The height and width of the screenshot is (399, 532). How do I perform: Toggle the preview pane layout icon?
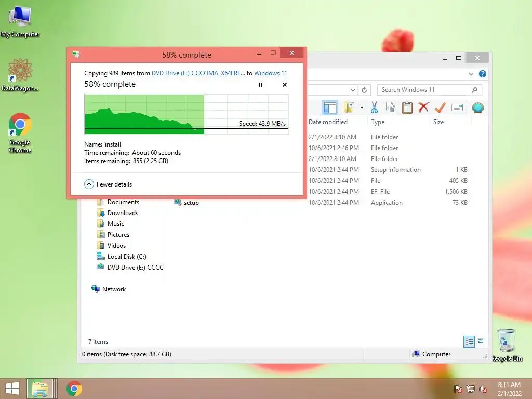[330, 108]
